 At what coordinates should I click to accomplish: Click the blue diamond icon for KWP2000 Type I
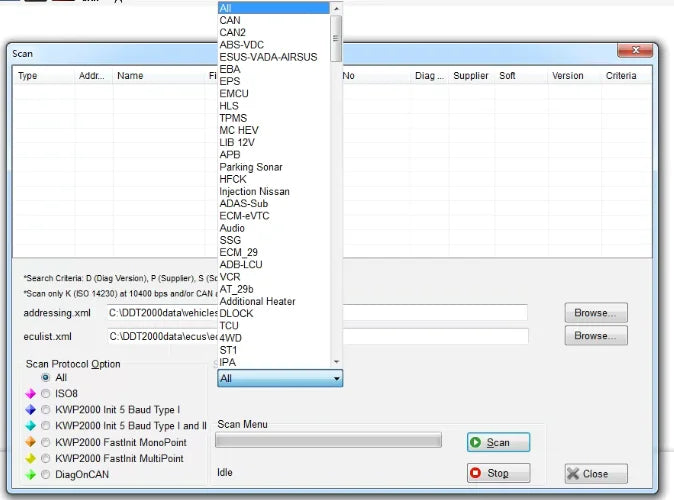point(31,410)
